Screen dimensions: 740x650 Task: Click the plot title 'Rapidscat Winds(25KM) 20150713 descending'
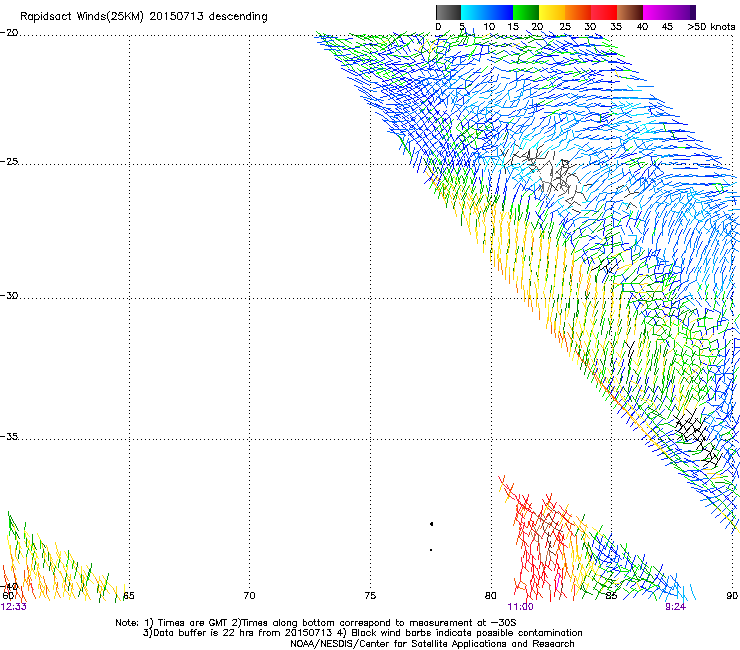pos(143,17)
